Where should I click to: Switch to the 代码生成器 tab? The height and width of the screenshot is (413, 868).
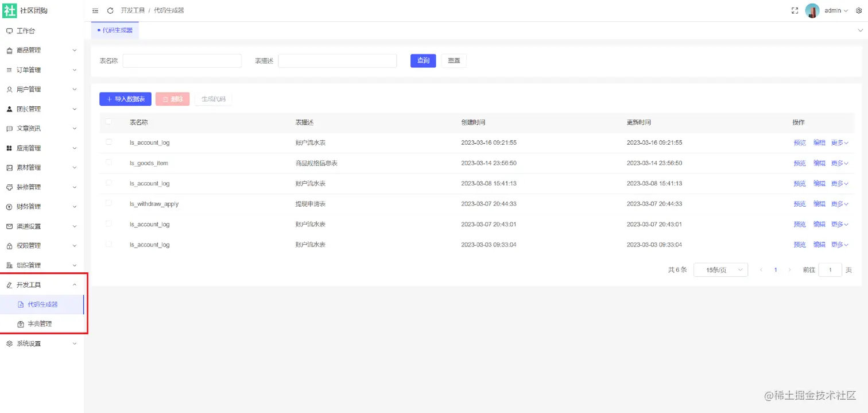115,30
